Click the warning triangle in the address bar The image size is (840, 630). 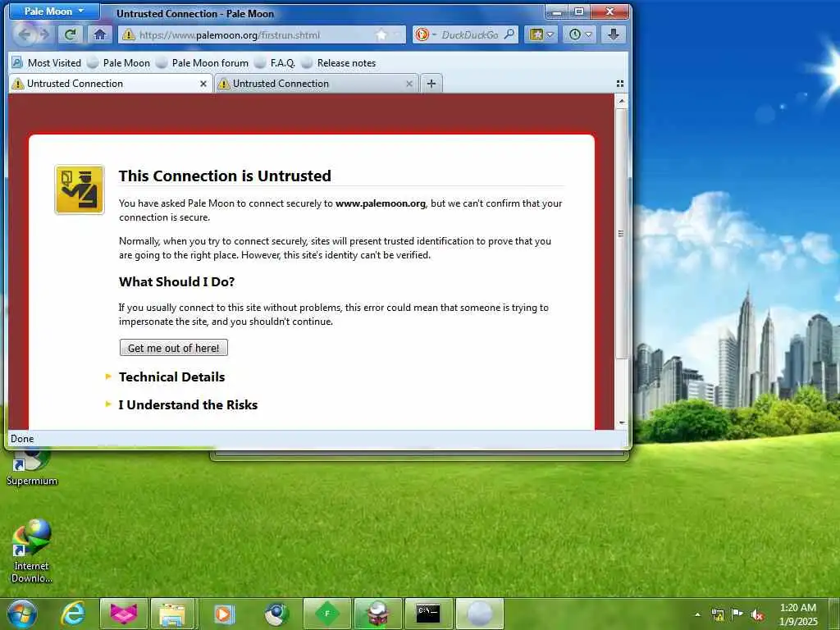tap(129, 34)
